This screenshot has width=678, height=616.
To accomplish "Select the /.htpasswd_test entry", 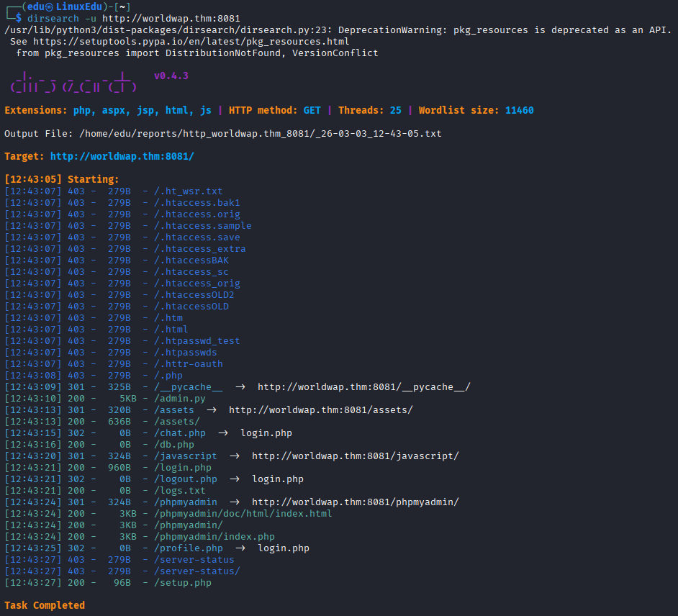I will click(197, 340).
